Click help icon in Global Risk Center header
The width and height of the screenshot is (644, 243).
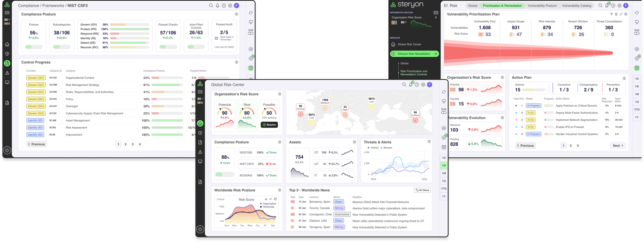[x=417, y=85]
